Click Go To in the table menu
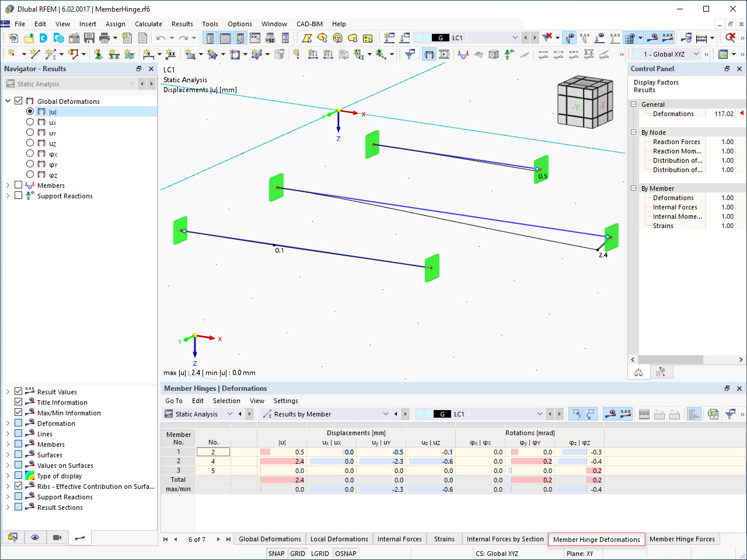747x560 pixels. [173, 401]
